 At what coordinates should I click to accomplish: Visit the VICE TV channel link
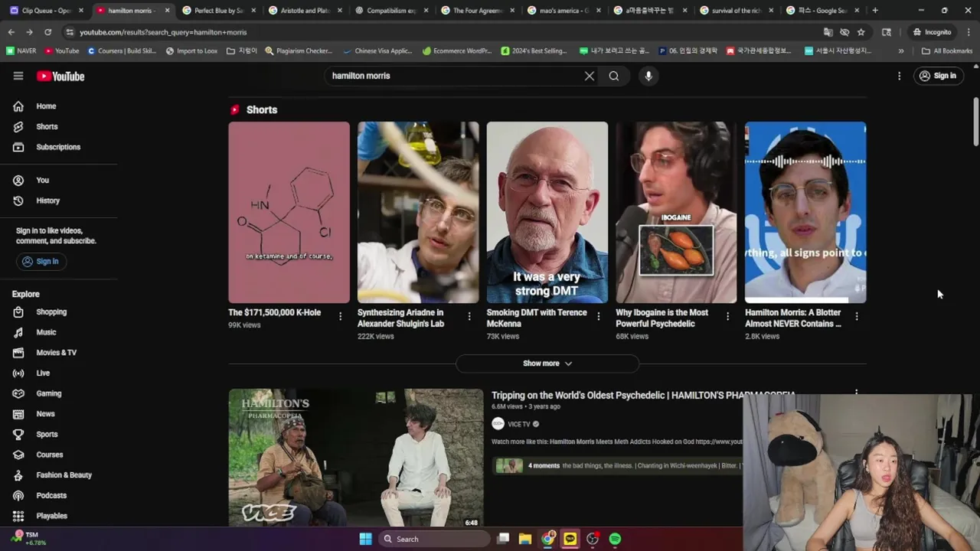point(518,424)
